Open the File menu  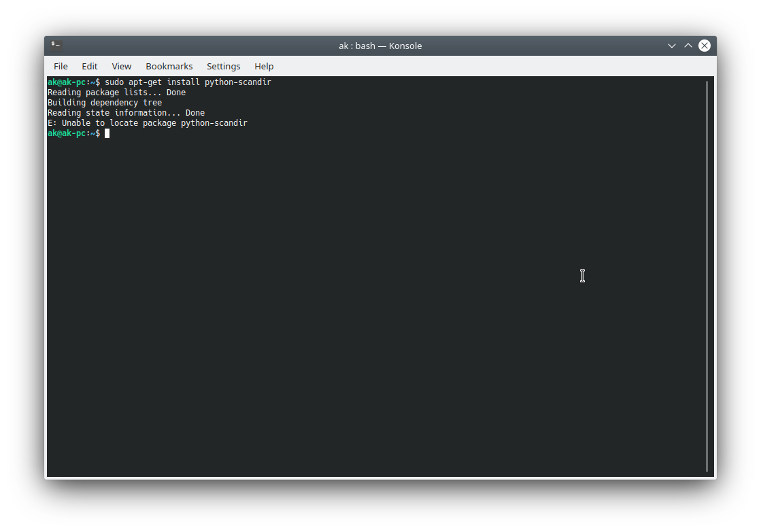click(x=61, y=66)
